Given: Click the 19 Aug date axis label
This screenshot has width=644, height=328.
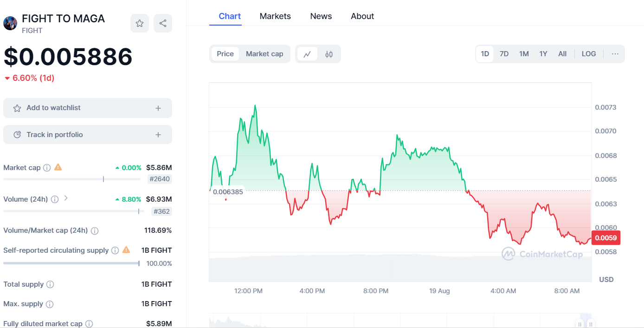Looking at the screenshot, I should 439,291.
